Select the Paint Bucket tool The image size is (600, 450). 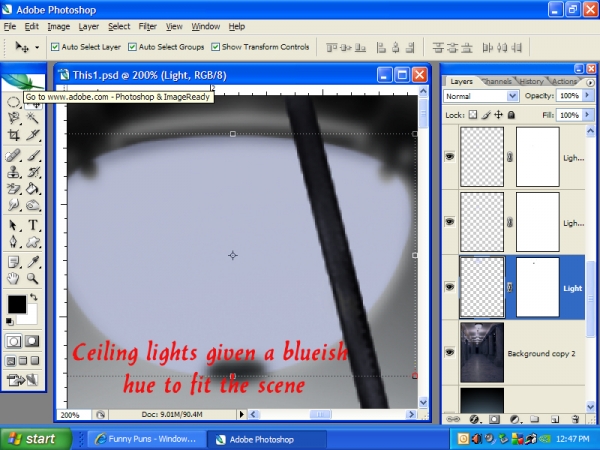[33, 189]
